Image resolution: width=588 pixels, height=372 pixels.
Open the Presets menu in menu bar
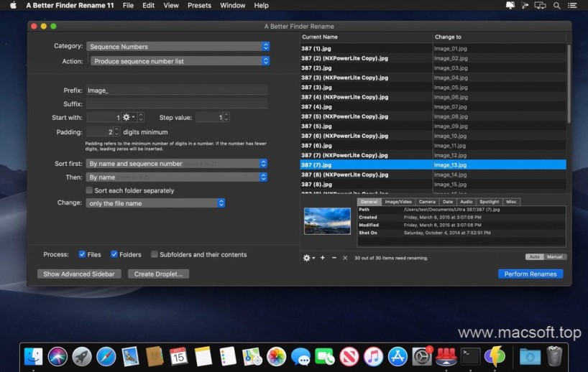coord(199,6)
